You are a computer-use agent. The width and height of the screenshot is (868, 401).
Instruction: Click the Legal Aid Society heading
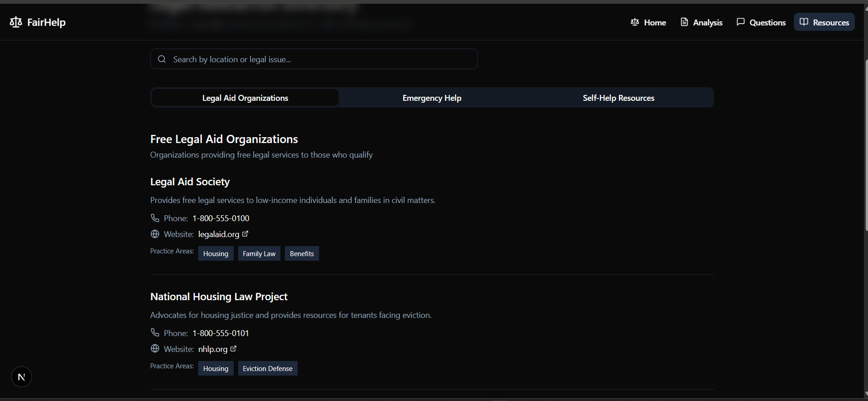190,182
